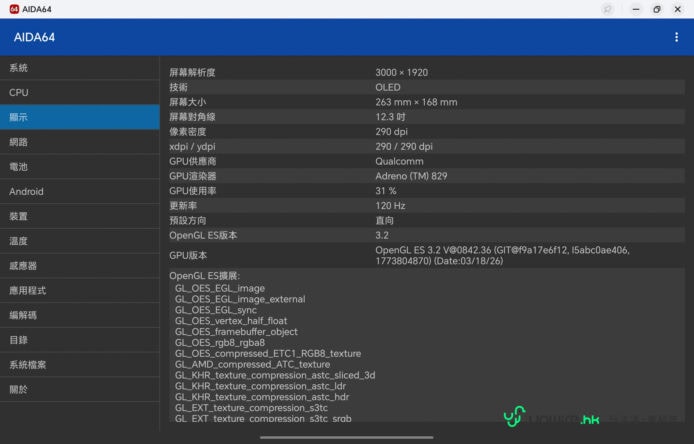
Task: Select the GL_OES_framebuffer_object extension entry
Action: coord(236,332)
